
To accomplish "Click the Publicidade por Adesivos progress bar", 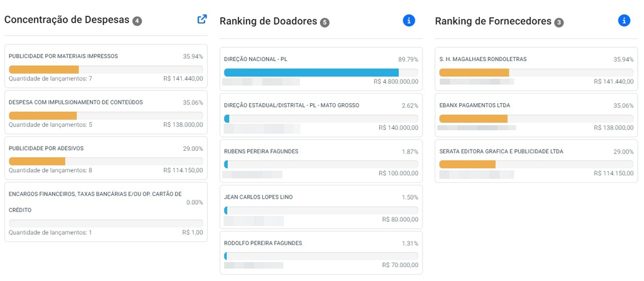I will point(106,161).
